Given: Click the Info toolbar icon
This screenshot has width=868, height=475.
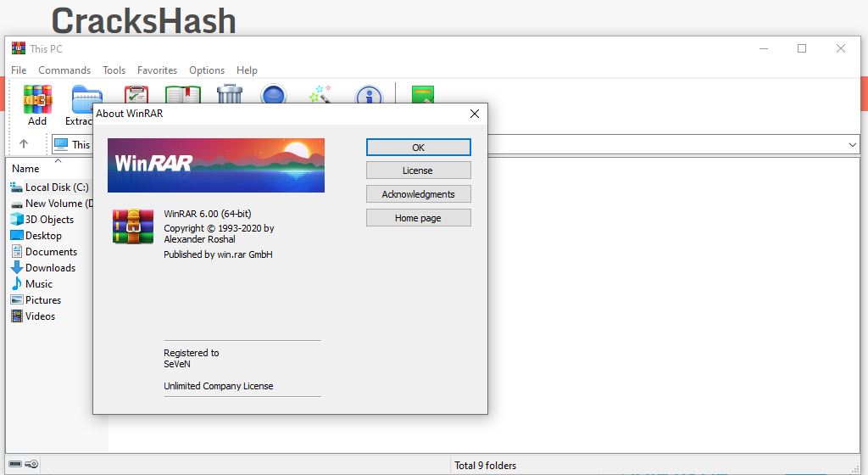Looking at the screenshot, I should coord(369,95).
